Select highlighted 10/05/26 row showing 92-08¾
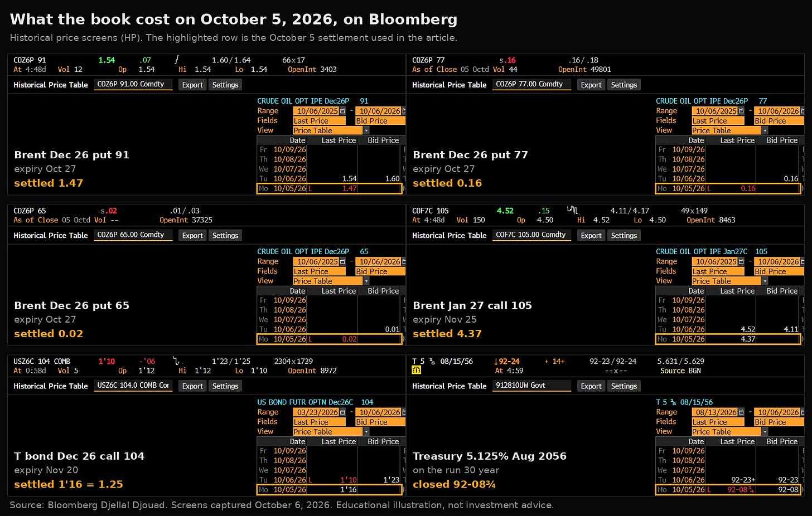The image size is (812, 516). pyautogui.click(x=728, y=489)
